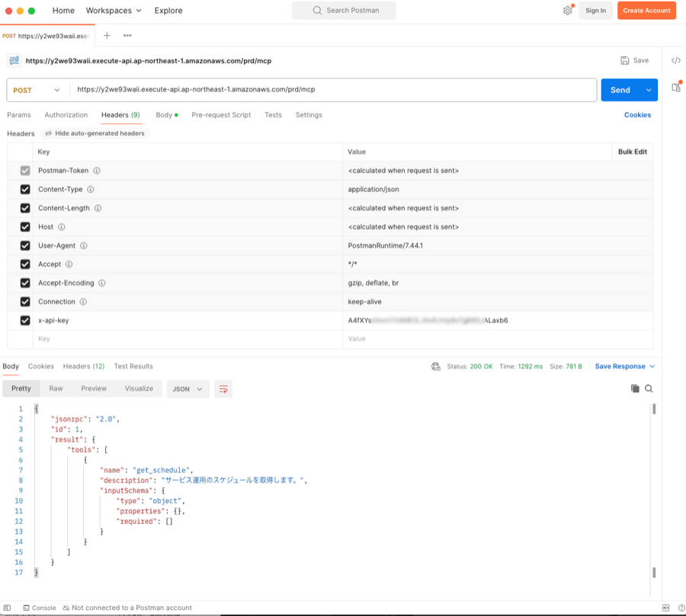Search the response using magnifier icon
The image size is (686, 616).
tap(649, 389)
